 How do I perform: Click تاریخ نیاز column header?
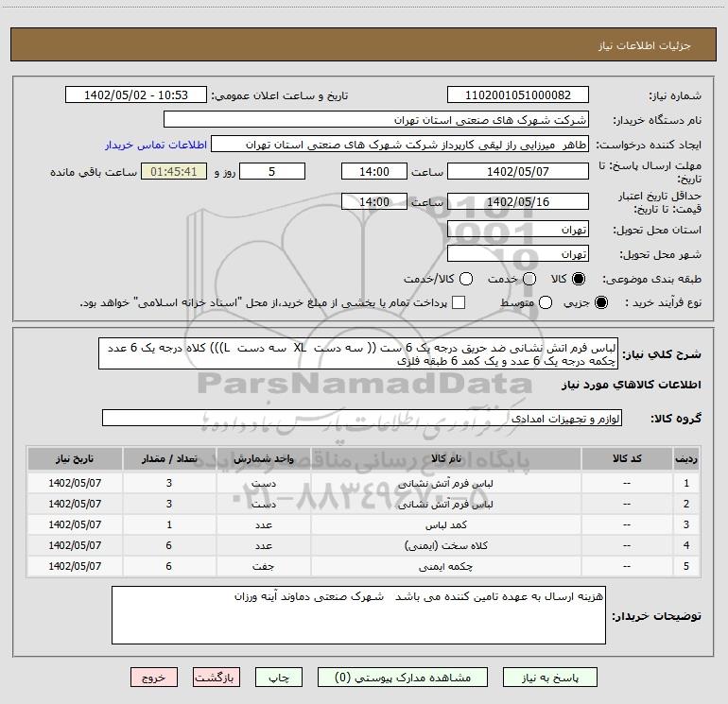[x=75, y=458]
